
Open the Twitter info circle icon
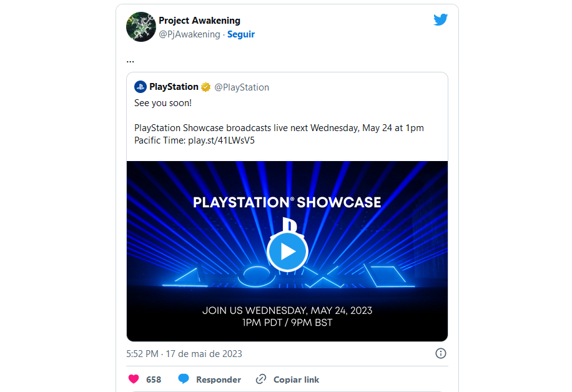click(x=440, y=353)
